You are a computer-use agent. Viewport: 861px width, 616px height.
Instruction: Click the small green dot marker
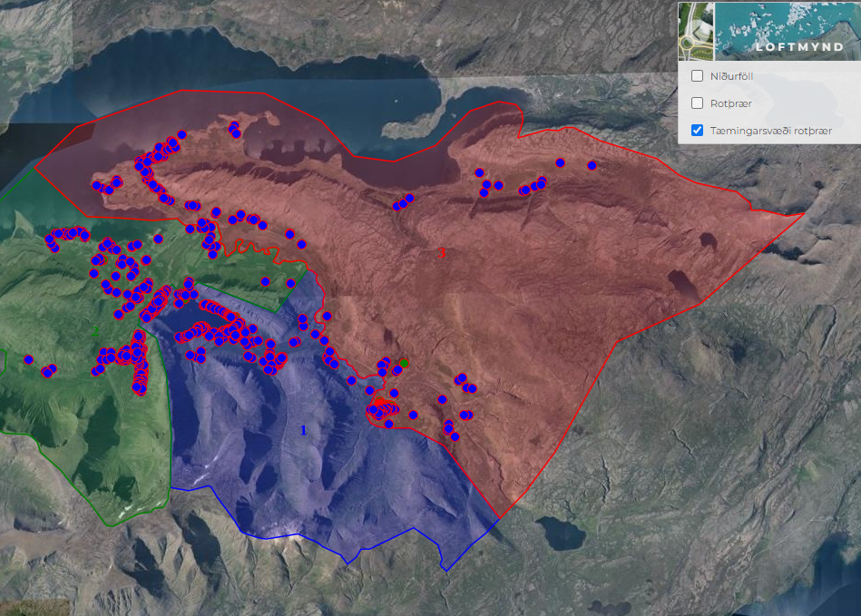click(404, 363)
